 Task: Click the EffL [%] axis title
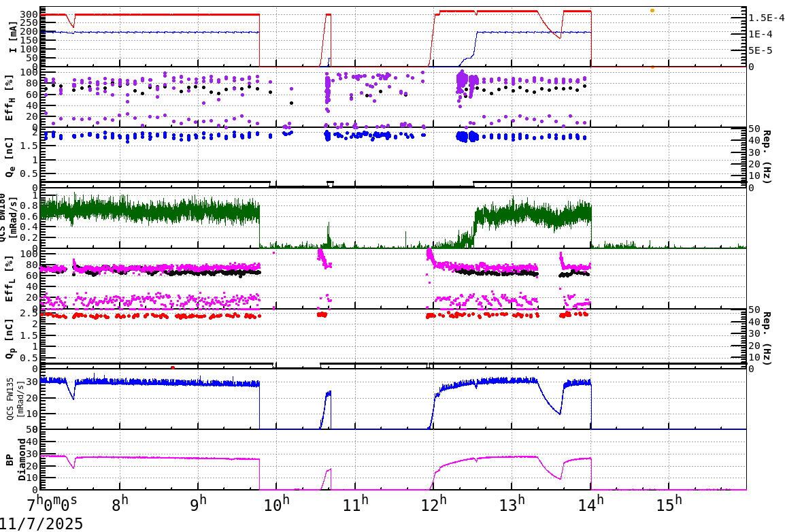[10, 279]
